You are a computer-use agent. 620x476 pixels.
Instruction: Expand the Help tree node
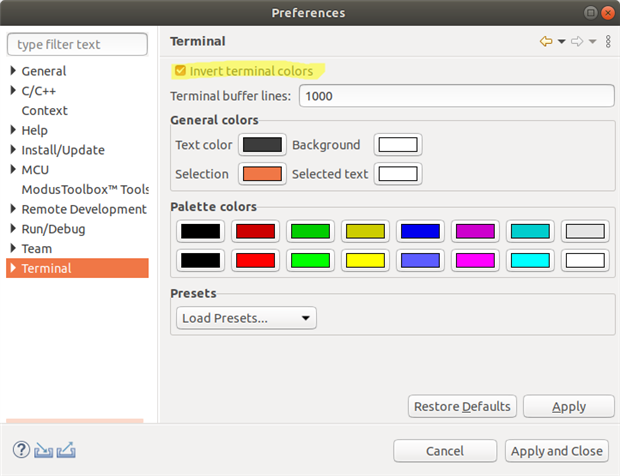click(x=13, y=130)
